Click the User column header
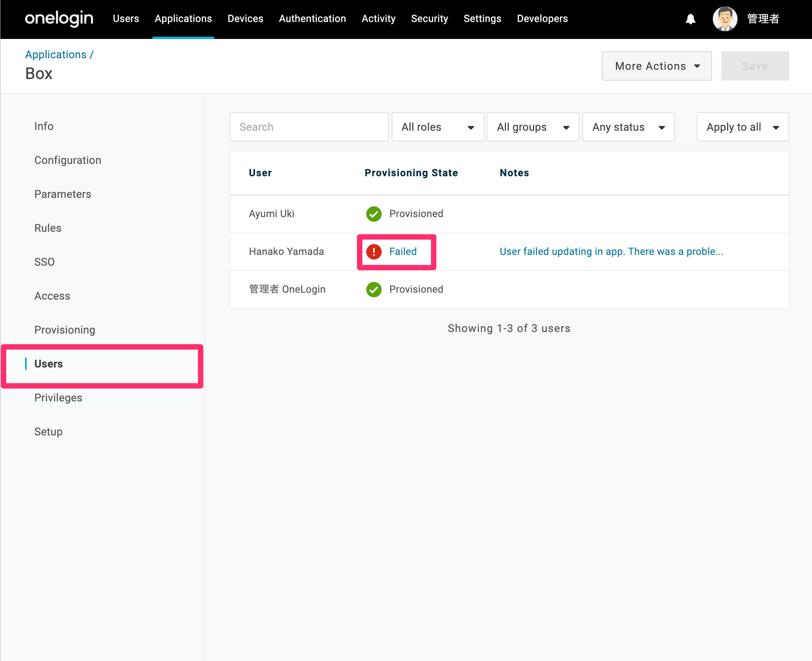 point(260,173)
